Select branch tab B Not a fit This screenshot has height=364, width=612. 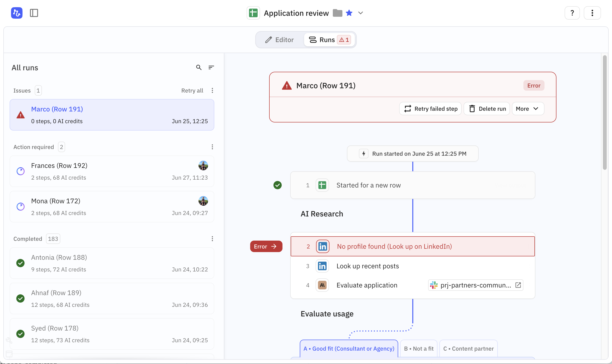coord(418,348)
